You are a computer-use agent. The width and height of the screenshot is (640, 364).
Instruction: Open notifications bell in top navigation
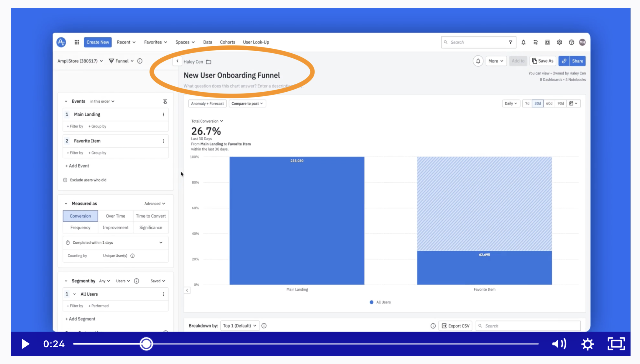(523, 42)
